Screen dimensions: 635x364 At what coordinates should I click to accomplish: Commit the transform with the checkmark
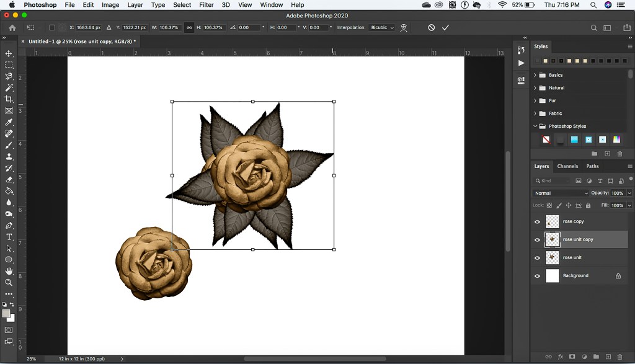pos(445,28)
